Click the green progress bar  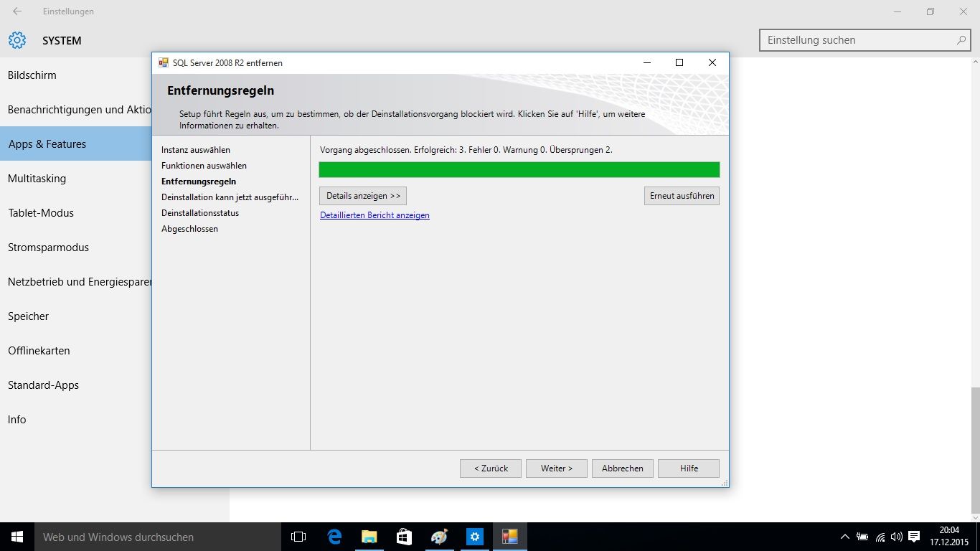pyautogui.click(x=519, y=169)
